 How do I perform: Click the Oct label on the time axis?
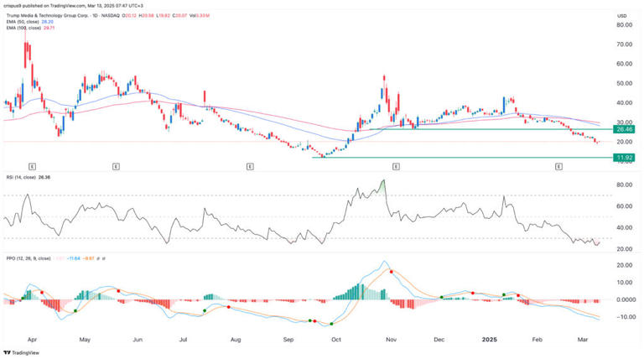(335, 341)
